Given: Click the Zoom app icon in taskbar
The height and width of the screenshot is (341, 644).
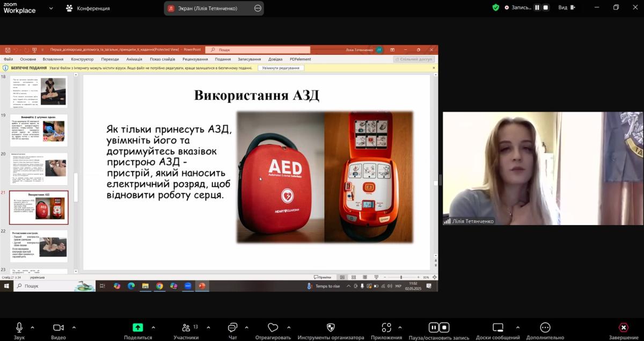Looking at the screenshot, I should coord(188,286).
